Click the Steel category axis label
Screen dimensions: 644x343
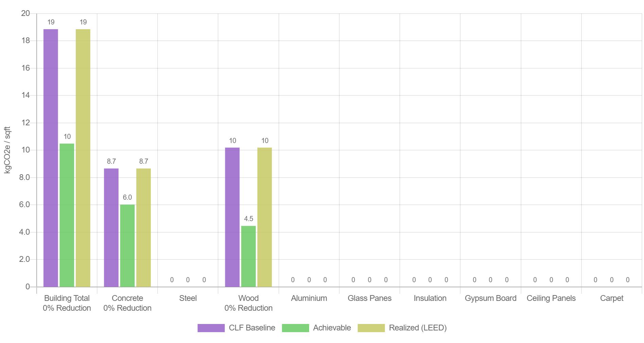point(188,298)
